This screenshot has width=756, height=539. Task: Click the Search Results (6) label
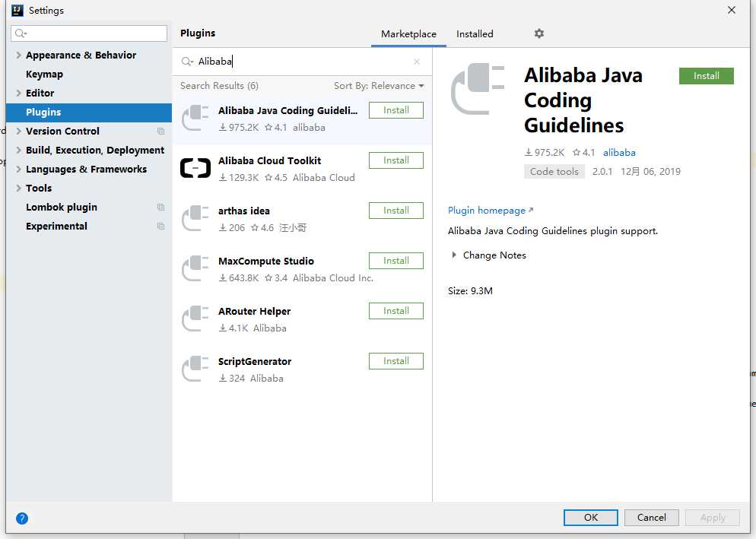point(219,86)
